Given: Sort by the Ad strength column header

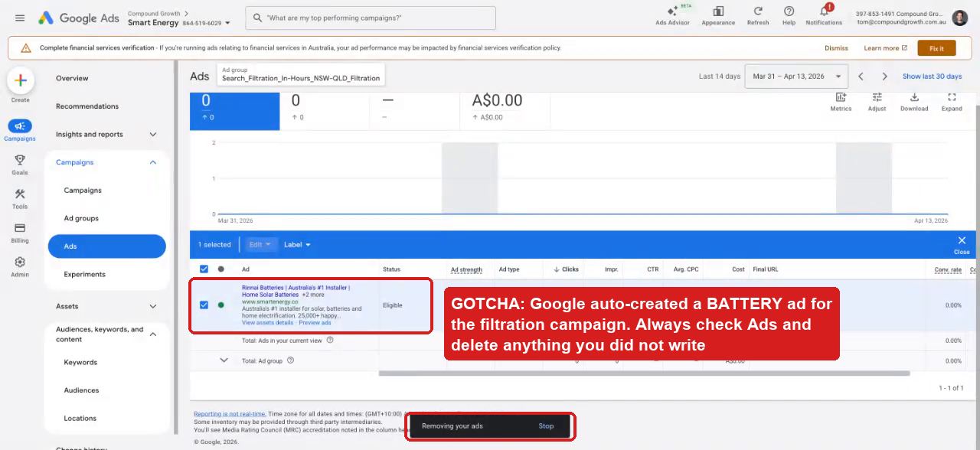Looking at the screenshot, I should click(466, 269).
